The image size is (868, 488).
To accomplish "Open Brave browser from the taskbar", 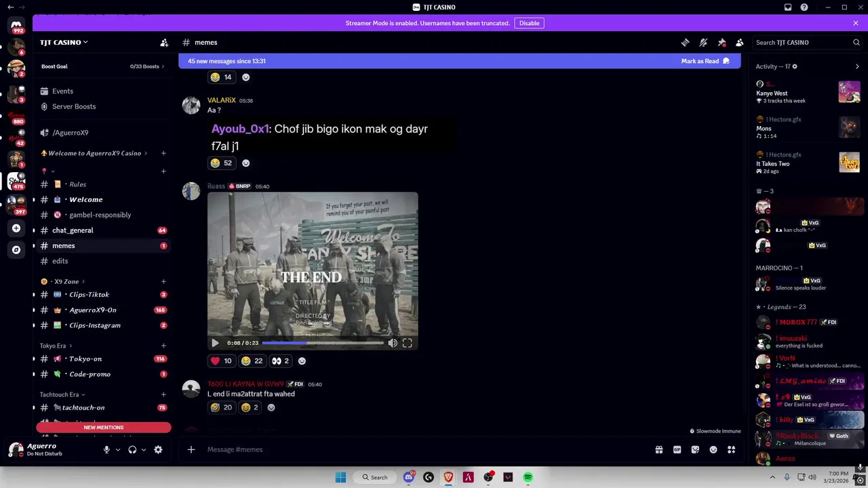I will tap(448, 477).
